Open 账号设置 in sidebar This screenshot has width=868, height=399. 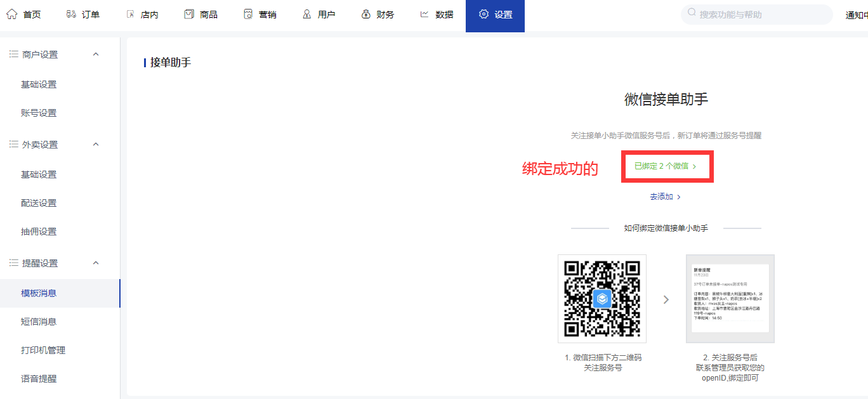39,113
